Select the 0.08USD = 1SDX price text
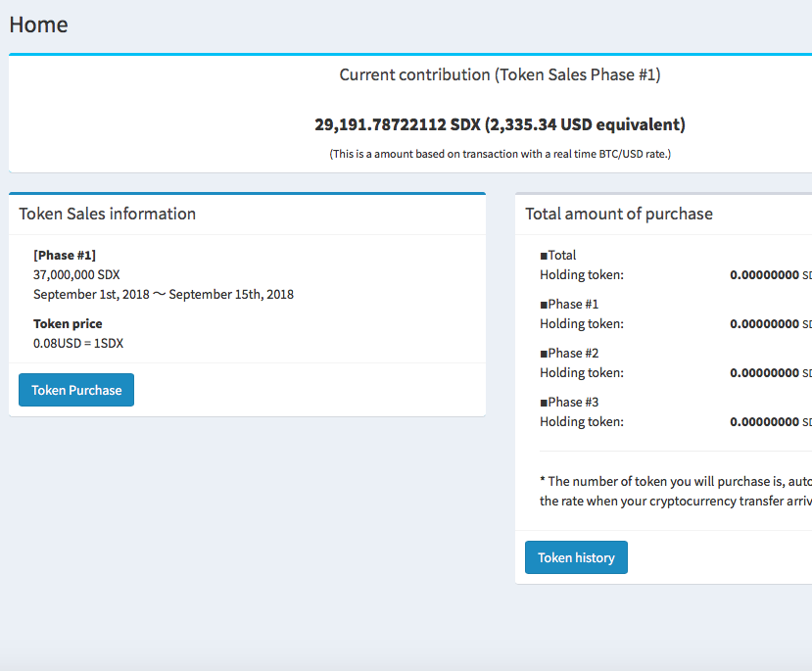Viewport: 812px width, 671px height. point(78,343)
